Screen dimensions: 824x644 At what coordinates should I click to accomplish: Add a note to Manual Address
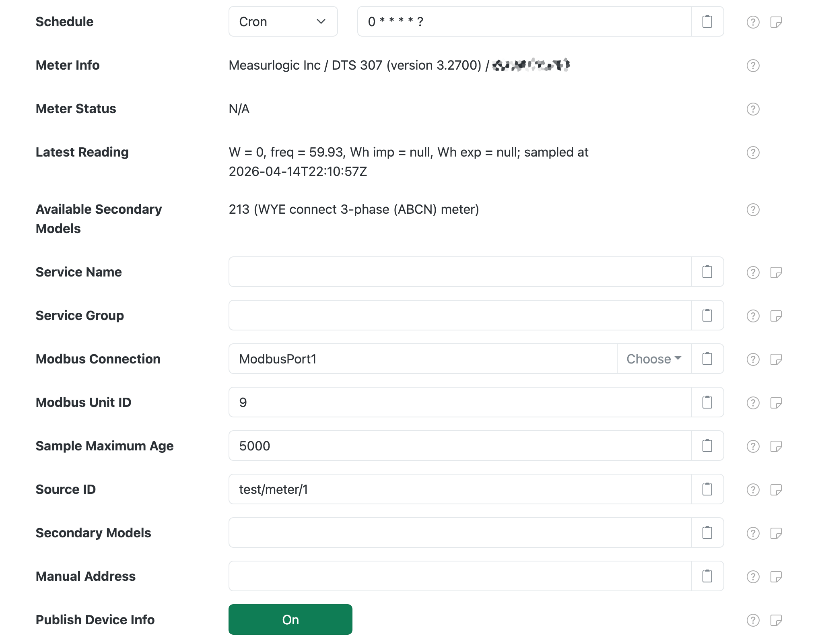pos(776,576)
